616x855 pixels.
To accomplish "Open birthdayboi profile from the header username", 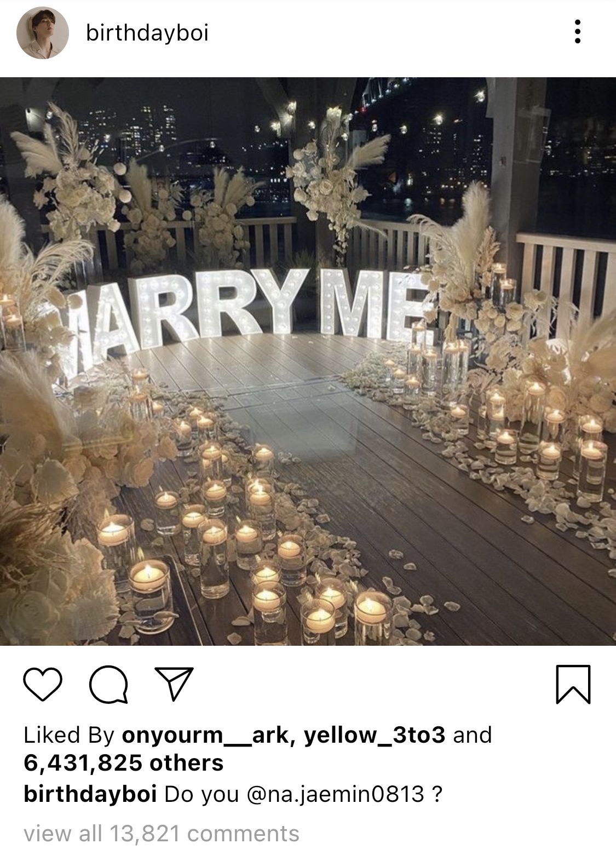I will click(147, 33).
